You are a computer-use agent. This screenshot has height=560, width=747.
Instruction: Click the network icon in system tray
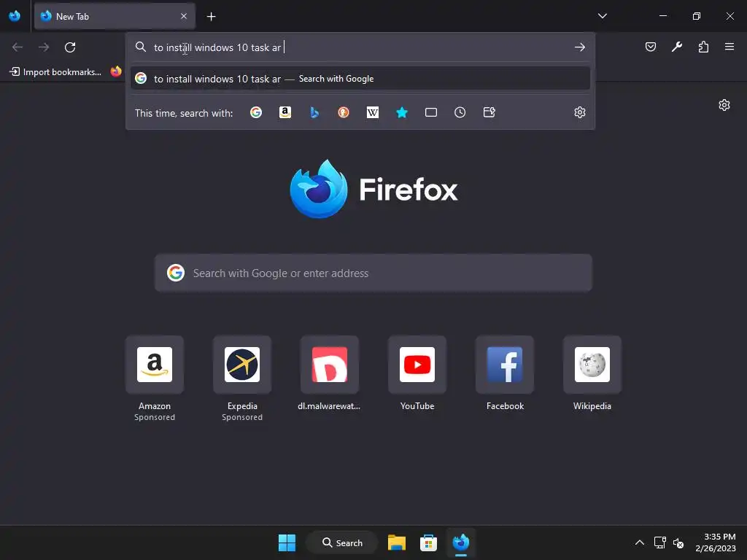[x=659, y=542]
